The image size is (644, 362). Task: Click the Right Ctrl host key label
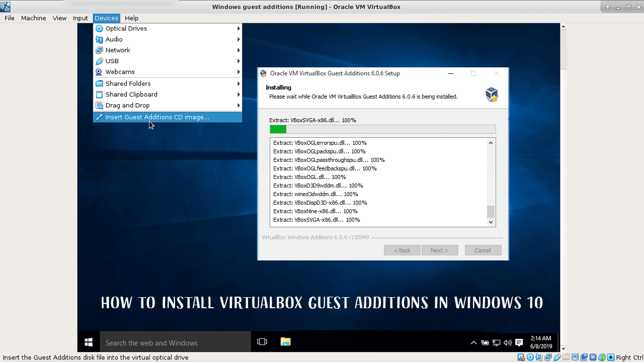point(629,357)
